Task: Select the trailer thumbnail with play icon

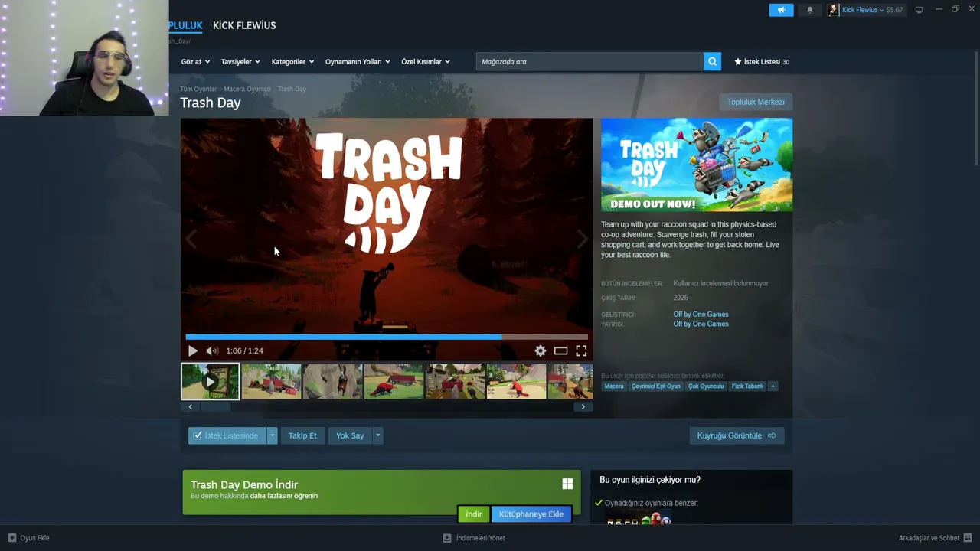Action: click(x=210, y=381)
